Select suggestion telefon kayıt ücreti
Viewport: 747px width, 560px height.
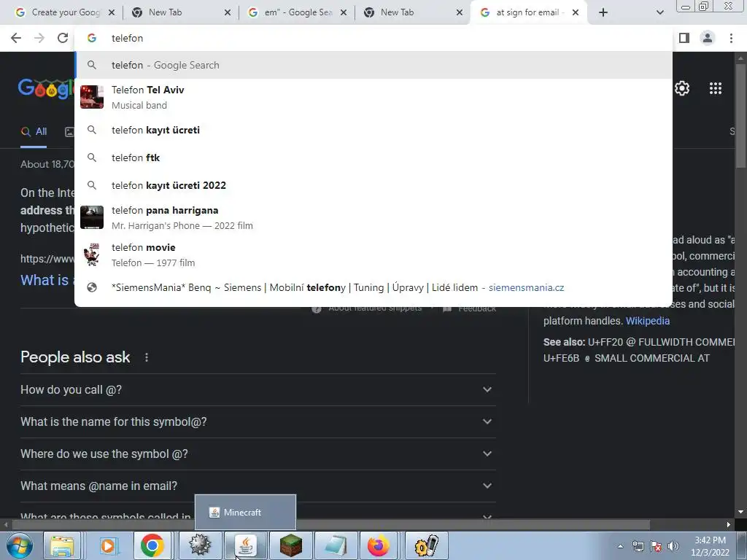coord(373,130)
